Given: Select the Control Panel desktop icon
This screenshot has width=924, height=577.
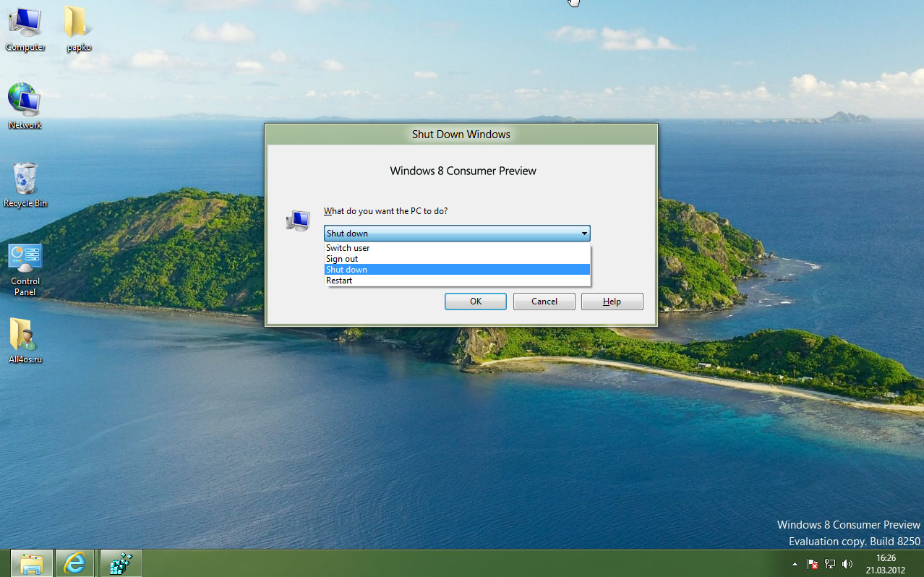Looking at the screenshot, I should click(x=25, y=269).
